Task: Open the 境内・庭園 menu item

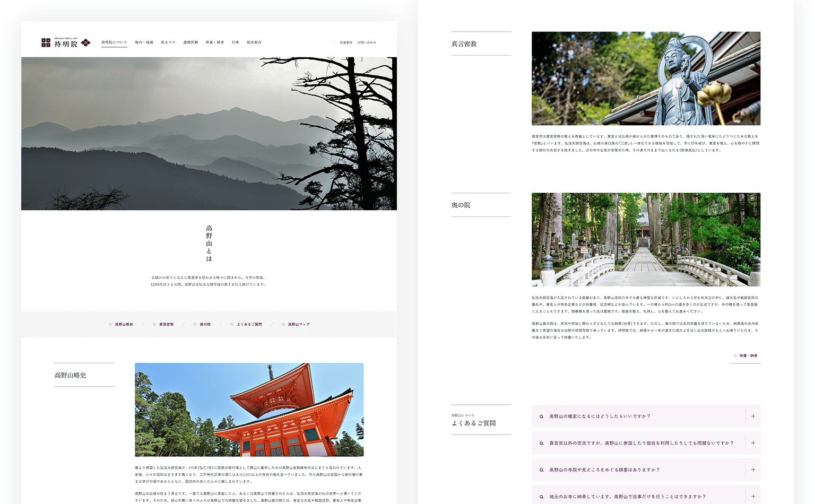Action: tap(144, 42)
